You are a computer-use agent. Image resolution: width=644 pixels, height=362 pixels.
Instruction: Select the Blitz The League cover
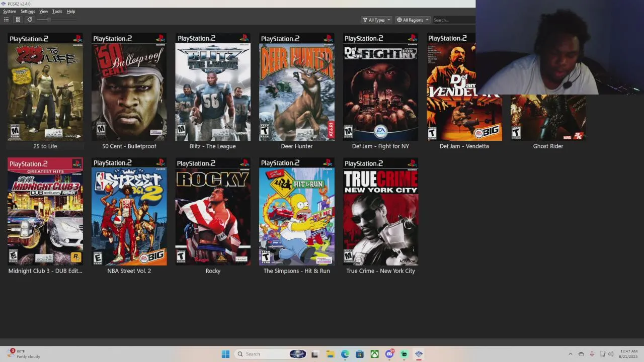pyautogui.click(x=213, y=87)
